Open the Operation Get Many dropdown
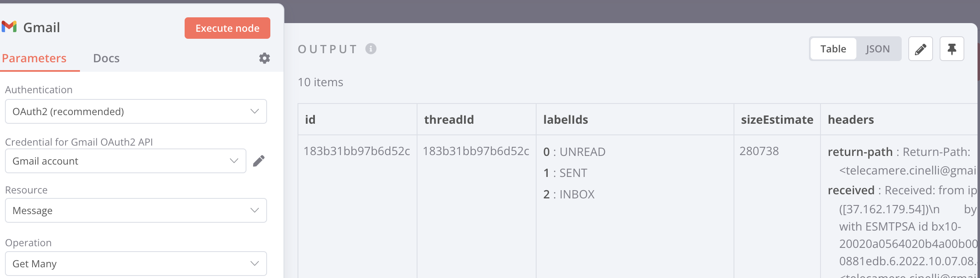 pos(136,264)
